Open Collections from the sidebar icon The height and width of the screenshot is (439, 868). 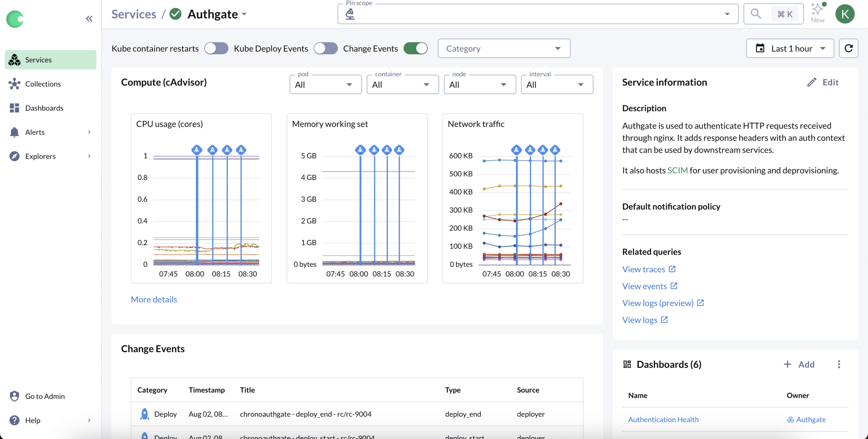tap(15, 84)
